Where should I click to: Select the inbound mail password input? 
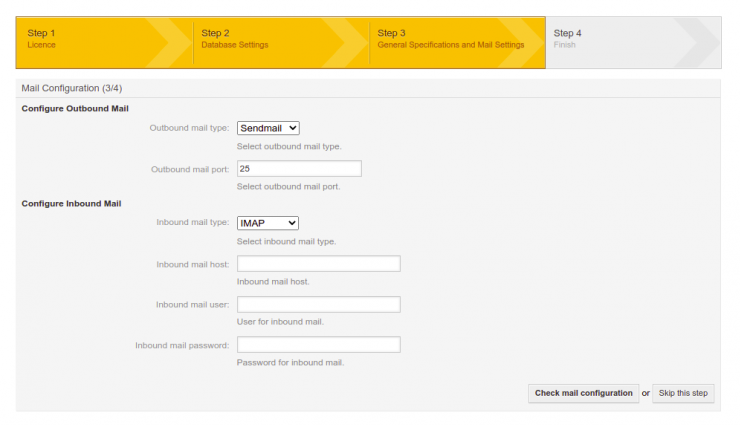[x=318, y=345]
